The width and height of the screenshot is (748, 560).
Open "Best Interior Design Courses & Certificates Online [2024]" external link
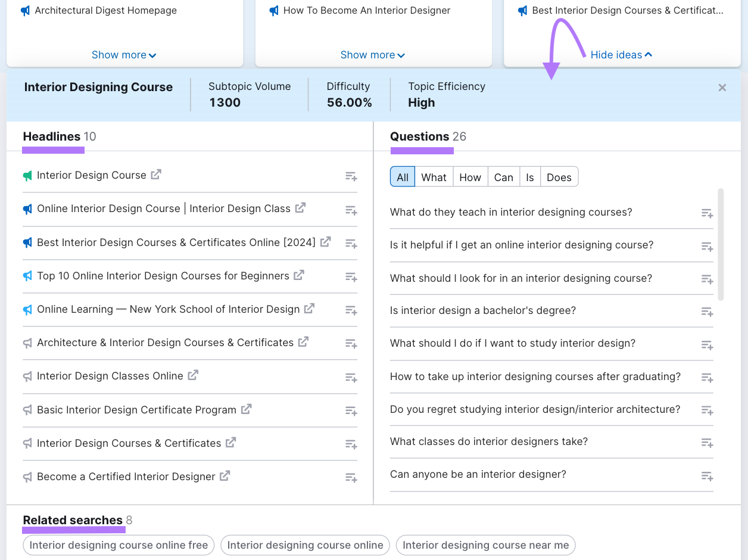325,242
